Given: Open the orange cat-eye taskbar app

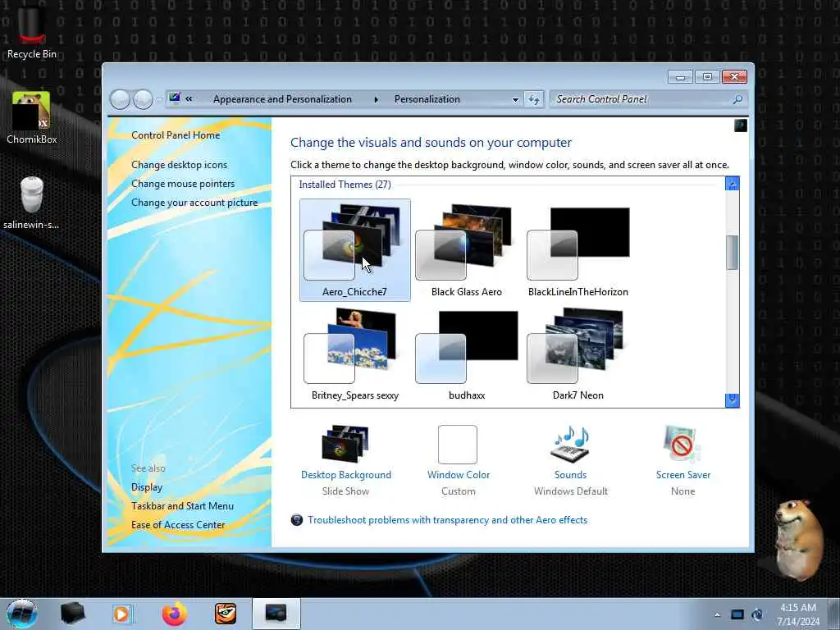Looking at the screenshot, I should (226, 614).
